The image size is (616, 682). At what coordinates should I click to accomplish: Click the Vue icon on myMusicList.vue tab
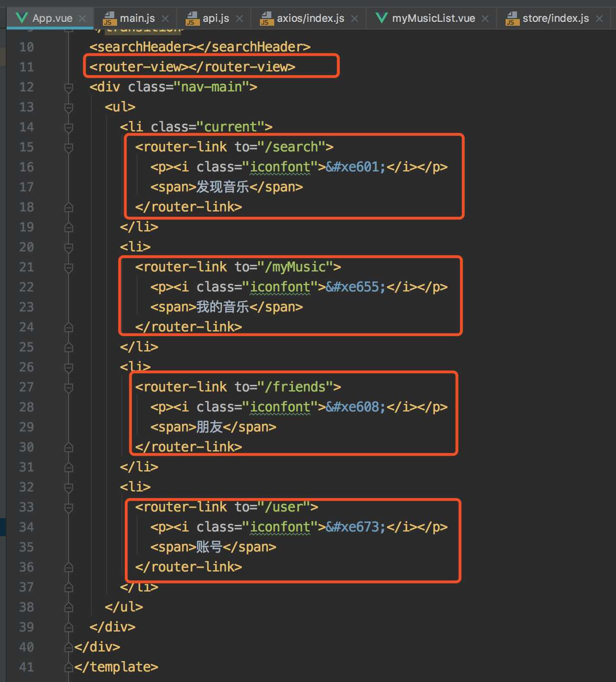click(x=381, y=18)
